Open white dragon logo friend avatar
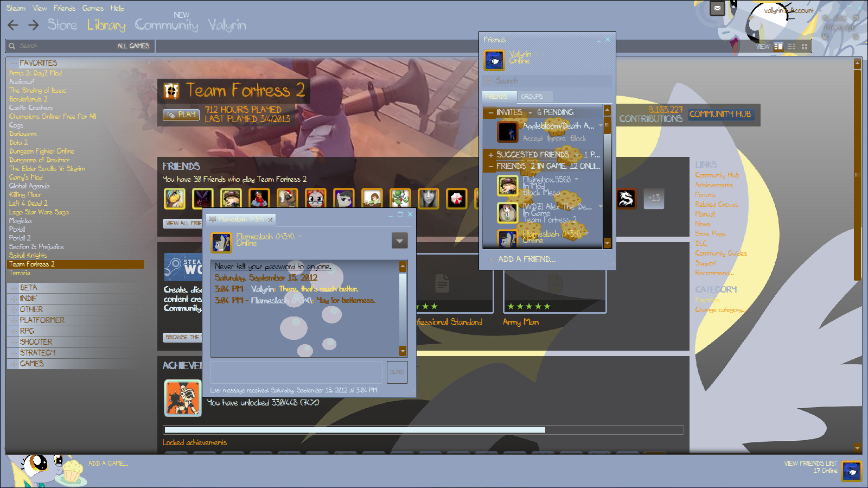This screenshot has width=868, height=488. pyautogui.click(x=626, y=199)
